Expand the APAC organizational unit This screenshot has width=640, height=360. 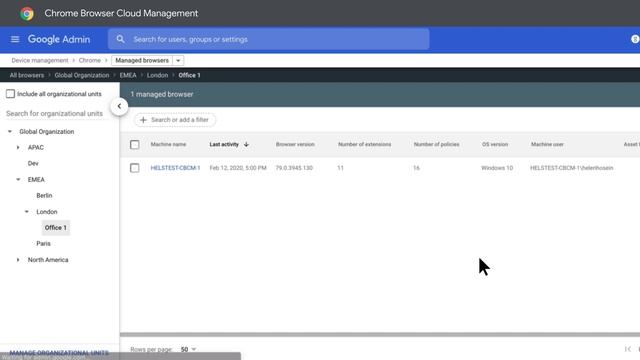click(x=18, y=147)
